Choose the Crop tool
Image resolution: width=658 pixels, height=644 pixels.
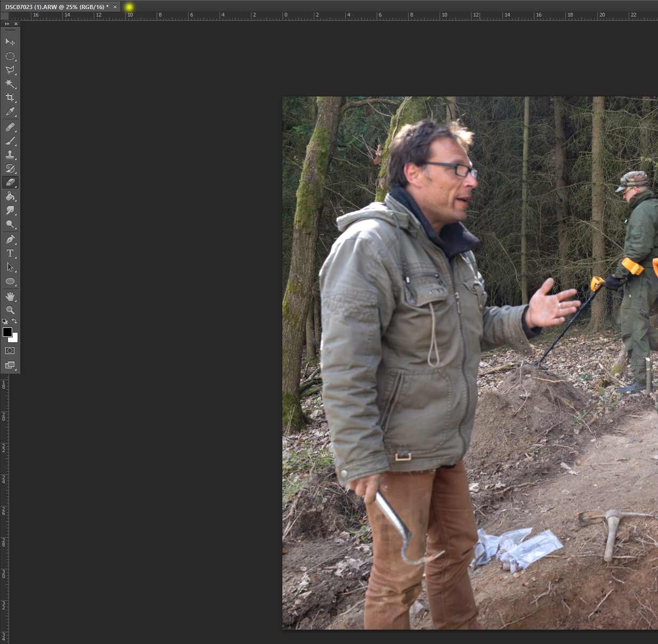coord(10,98)
